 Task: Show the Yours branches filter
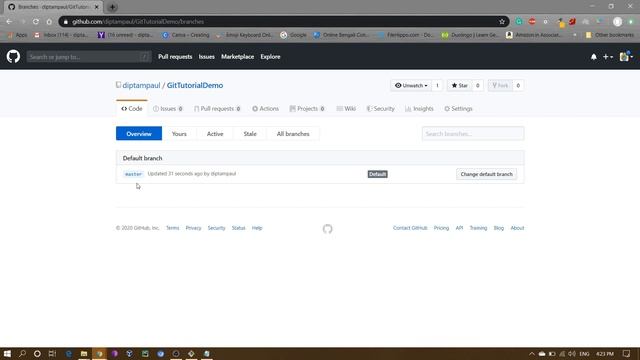click(x=179, y=133)
